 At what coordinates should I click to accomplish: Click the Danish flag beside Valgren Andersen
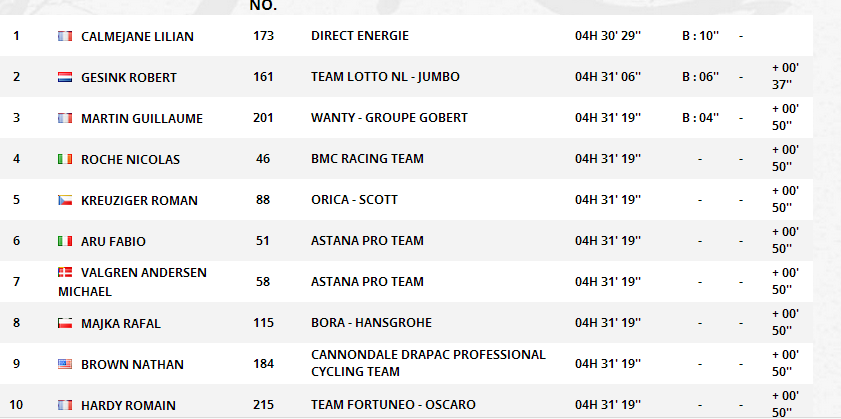pyautogui.click(x=65, y=272)
